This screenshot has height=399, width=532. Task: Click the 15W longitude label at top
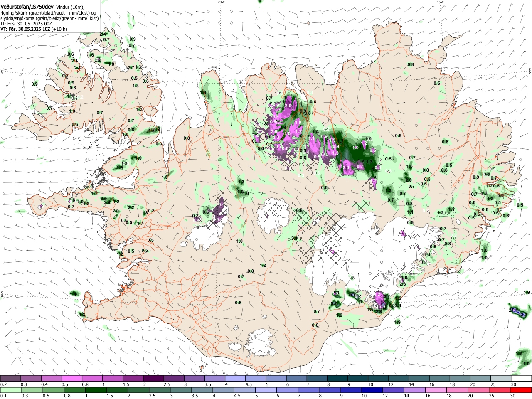[440, 2]
